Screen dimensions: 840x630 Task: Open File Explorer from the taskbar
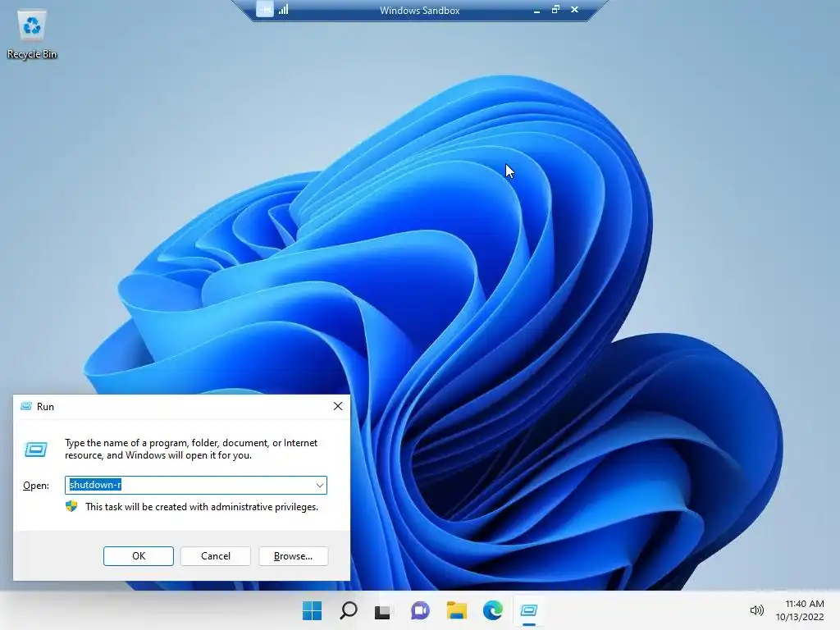[x=457, y=610]
